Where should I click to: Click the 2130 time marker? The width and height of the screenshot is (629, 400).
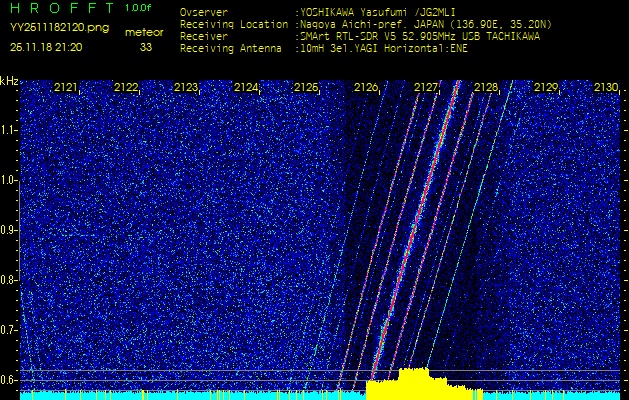606,88
